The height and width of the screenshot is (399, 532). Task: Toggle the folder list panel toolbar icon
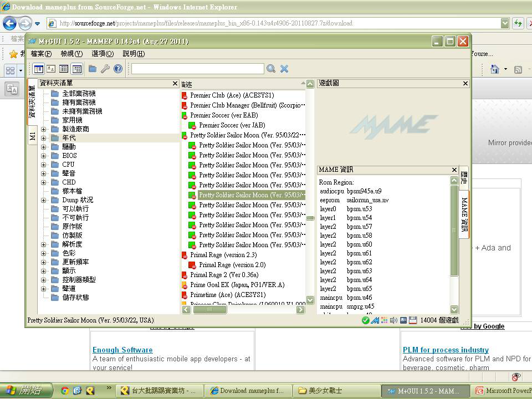pos(38,69)
